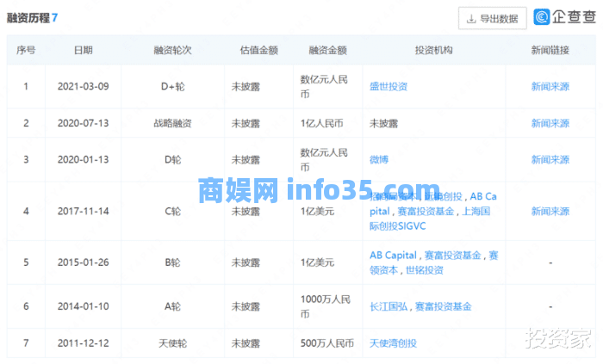Open 微博 investor link

pyautogui.click(x=379, y=159)
